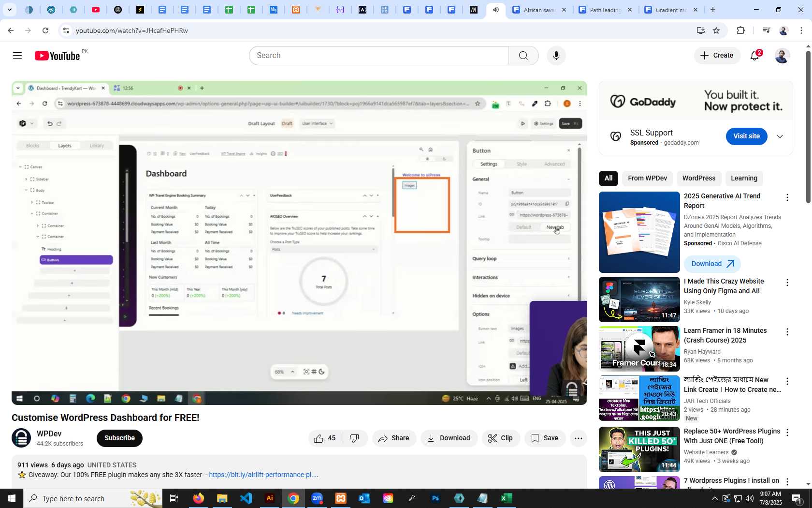Viewport: 812px width, 508px height.
Task: Expand the GoDaddy ad chevron
Action: coord(780,136)
